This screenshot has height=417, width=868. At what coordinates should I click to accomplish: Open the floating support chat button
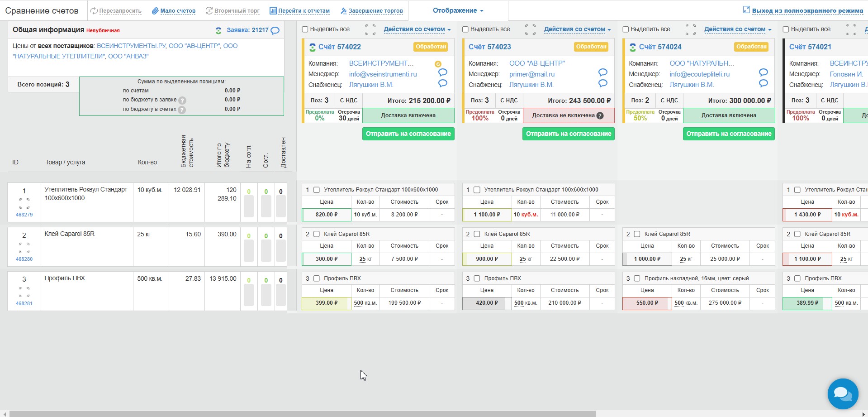coord(843,393)
